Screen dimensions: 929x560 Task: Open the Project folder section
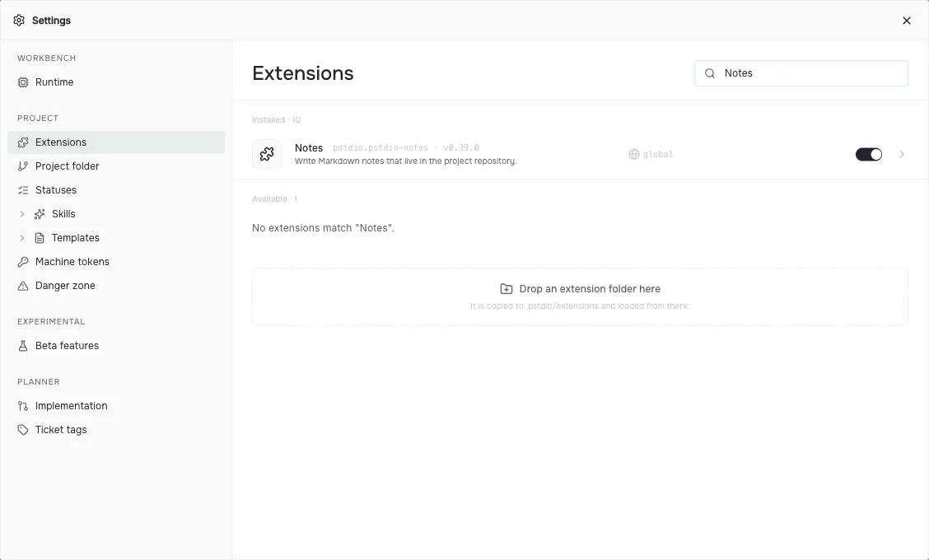pos(116,166)
